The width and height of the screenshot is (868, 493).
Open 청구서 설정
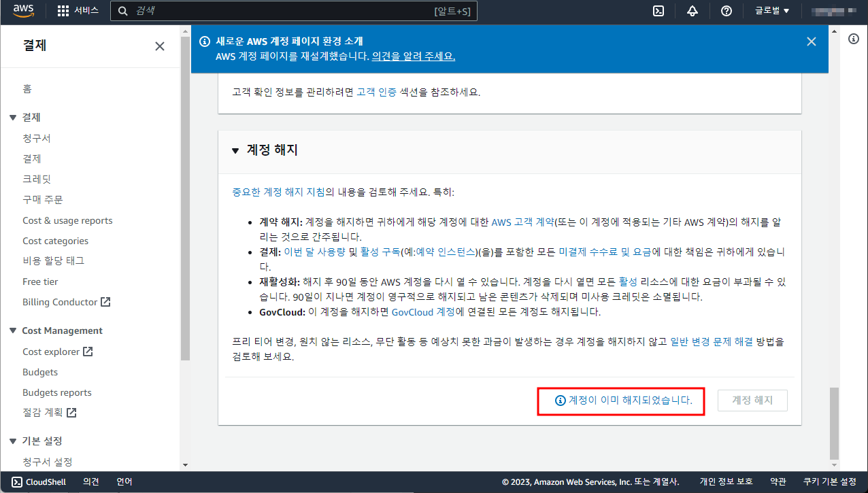(47, 462)
